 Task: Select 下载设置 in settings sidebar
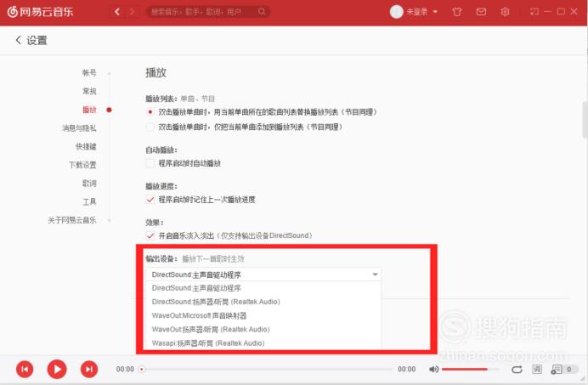82,165
